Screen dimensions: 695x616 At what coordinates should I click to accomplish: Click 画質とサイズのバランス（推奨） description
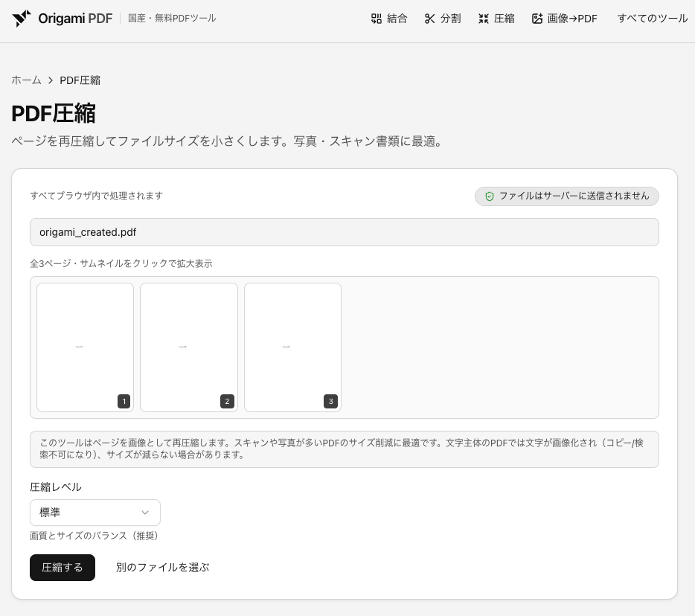point(94,536)
